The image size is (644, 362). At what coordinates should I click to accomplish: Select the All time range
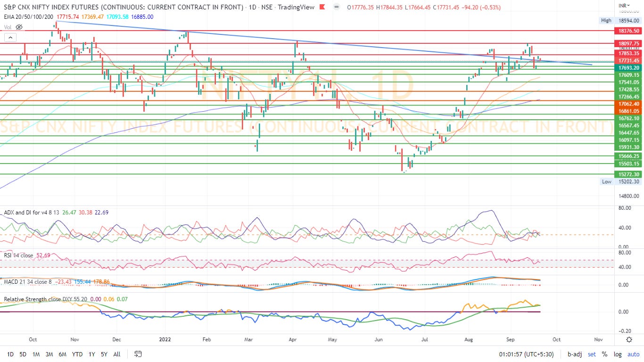tap(117, 354)
